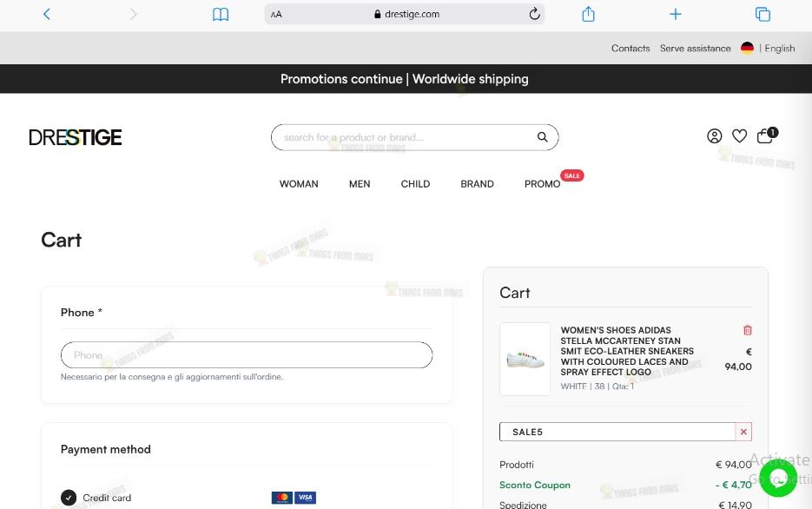Open the BRAND menu
Image resolution: width=812 pixels, height=509 pixels.
coord(477,184)
